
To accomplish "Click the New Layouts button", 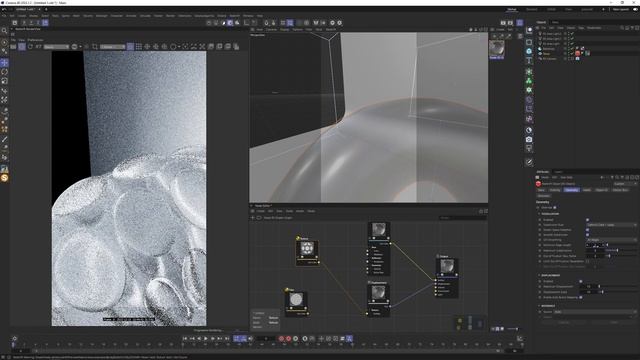I will point(621,9).
